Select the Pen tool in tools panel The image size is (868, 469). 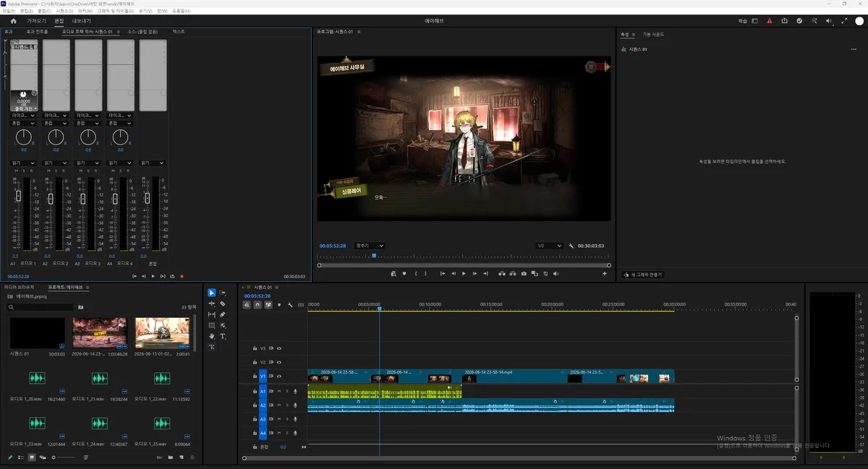pyautogui.click(x=223, y=314)
